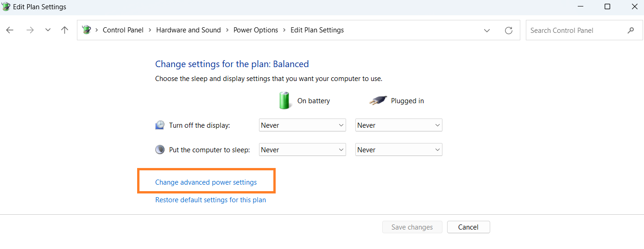This screenshot has width=644, height=249.
Task: Open display-off dropdown for Plugged in
Action: coord(398,125)
